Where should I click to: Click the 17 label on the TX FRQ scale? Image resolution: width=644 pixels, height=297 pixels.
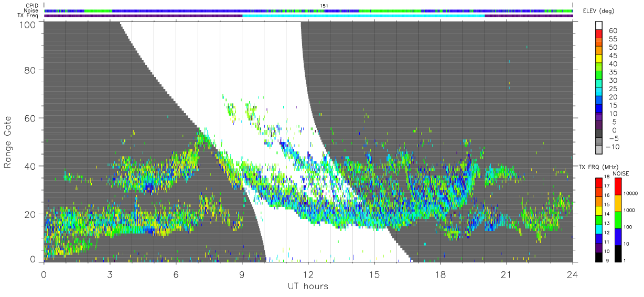(608, 186)
